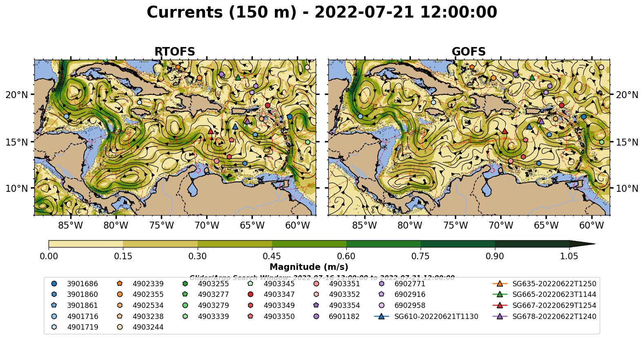Click the 0.00–0.15 pale yellow colorbar segment
The width and height of the screenshot is (644, 339).
(x=86, y=244)
